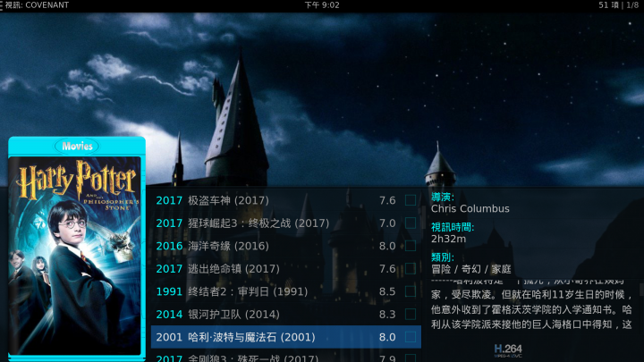
Task: Click the item counter 51 項 | 1/8
Action: [619, 5]
